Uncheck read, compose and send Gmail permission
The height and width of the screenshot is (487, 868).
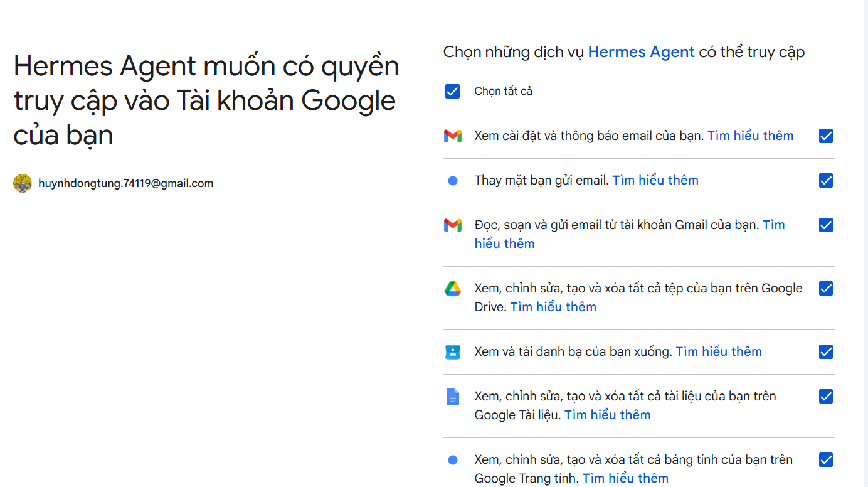[x=826, y=225]
